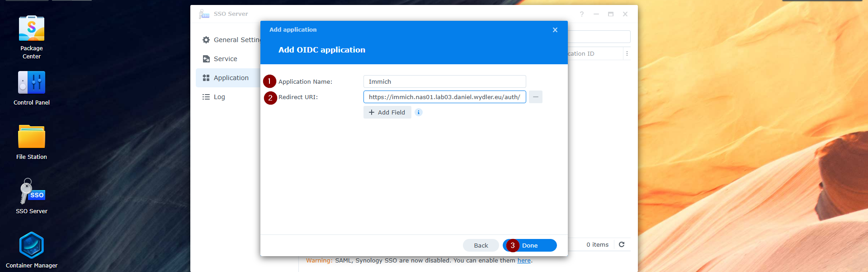Select Application in the sidebar

231,78
